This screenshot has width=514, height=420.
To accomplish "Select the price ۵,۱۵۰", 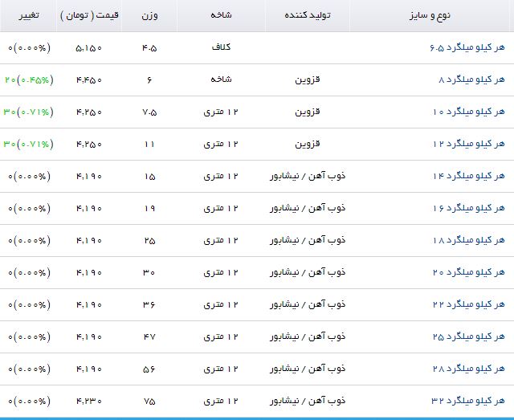I will [89, 48].
